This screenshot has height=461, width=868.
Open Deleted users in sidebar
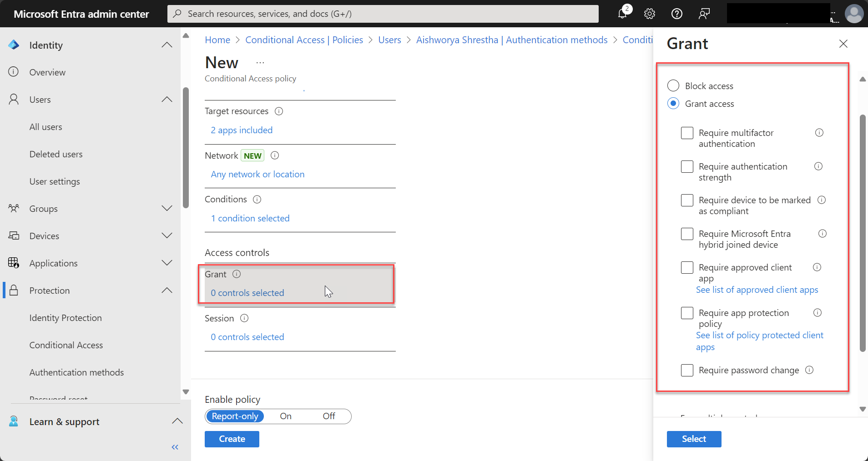[56, 154]
